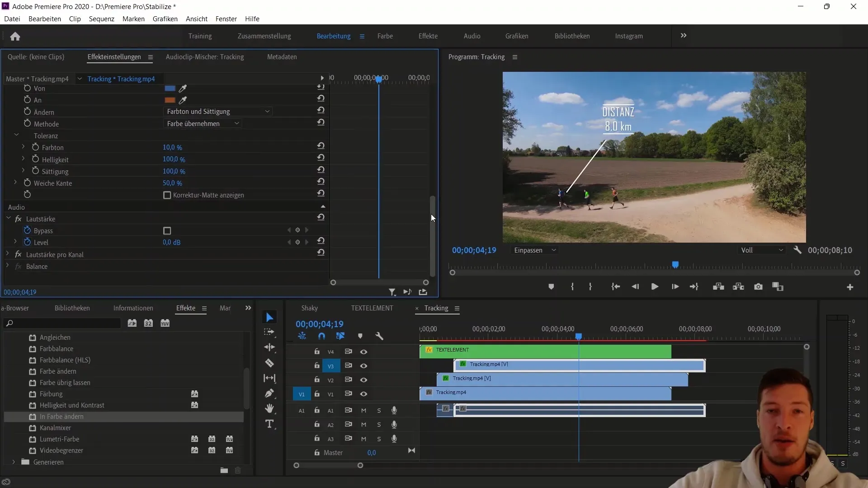Image resolution: width=868 pixels, height=488 pixels.
Task: Select Lumetri-Farbe effect in list
Action: (x=59, y=439)
